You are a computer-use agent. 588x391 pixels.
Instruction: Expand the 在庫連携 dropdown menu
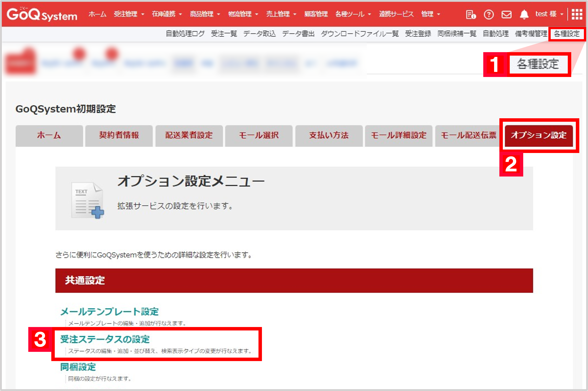point(167,14)
